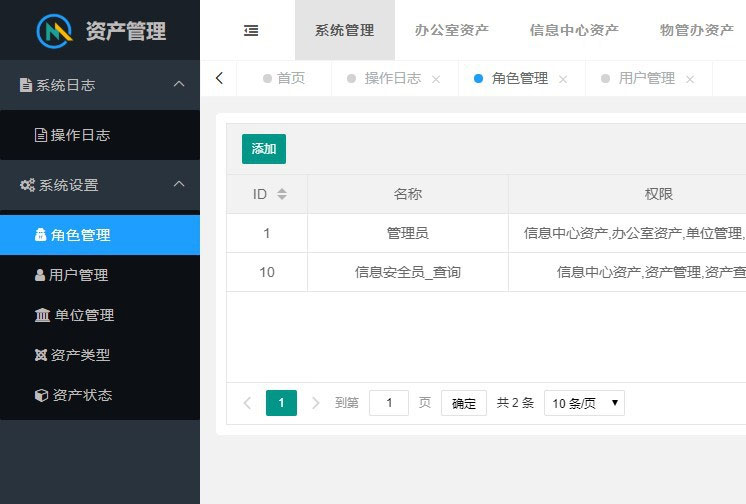The height and width of the screenshot is (504, 746).
Task: Collapse the 系统日志 sidebar group
Action: (x=179, y=85)
